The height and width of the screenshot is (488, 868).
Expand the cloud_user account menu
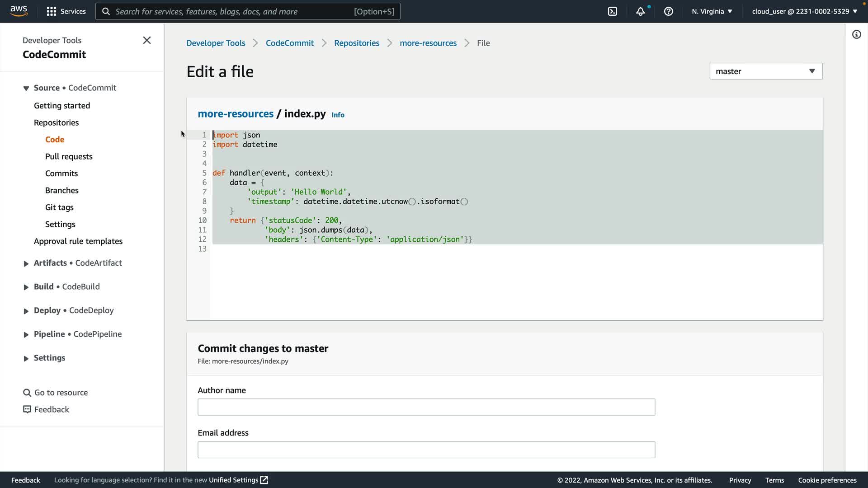[804, 11]
